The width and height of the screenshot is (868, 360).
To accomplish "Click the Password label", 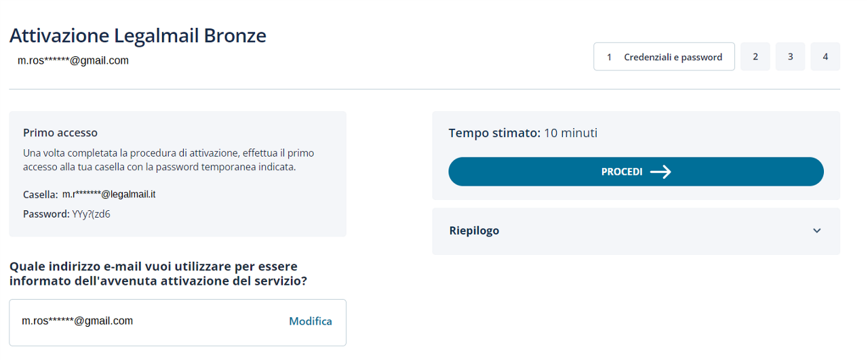I will click(46, 214).
